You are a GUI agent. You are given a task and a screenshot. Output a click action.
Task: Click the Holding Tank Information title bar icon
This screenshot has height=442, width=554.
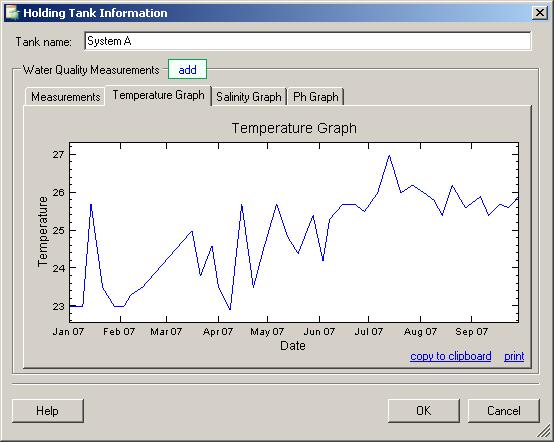[x=12, y=13]
